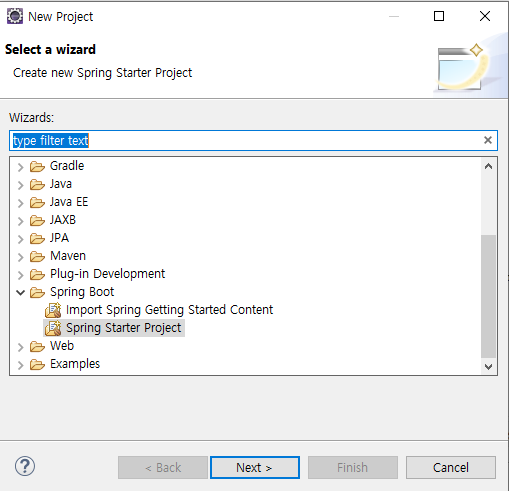Open the help question mark icon

(25, 466)
